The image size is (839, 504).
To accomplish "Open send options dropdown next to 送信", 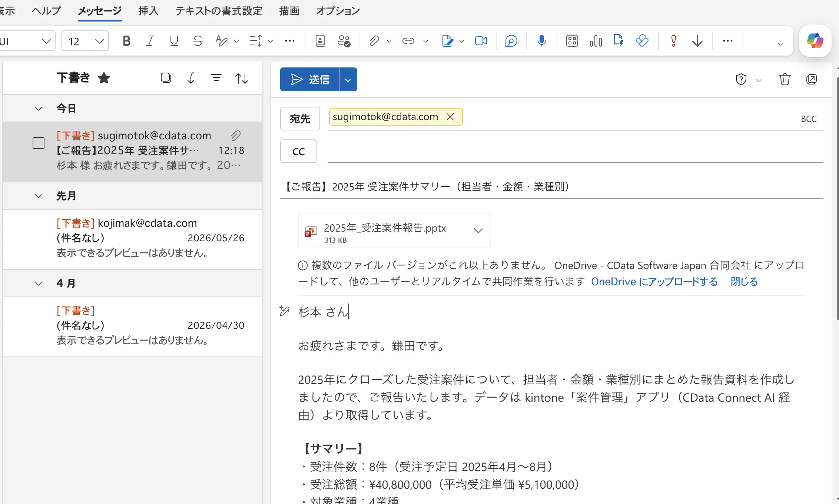I will (x=348, y=80).
